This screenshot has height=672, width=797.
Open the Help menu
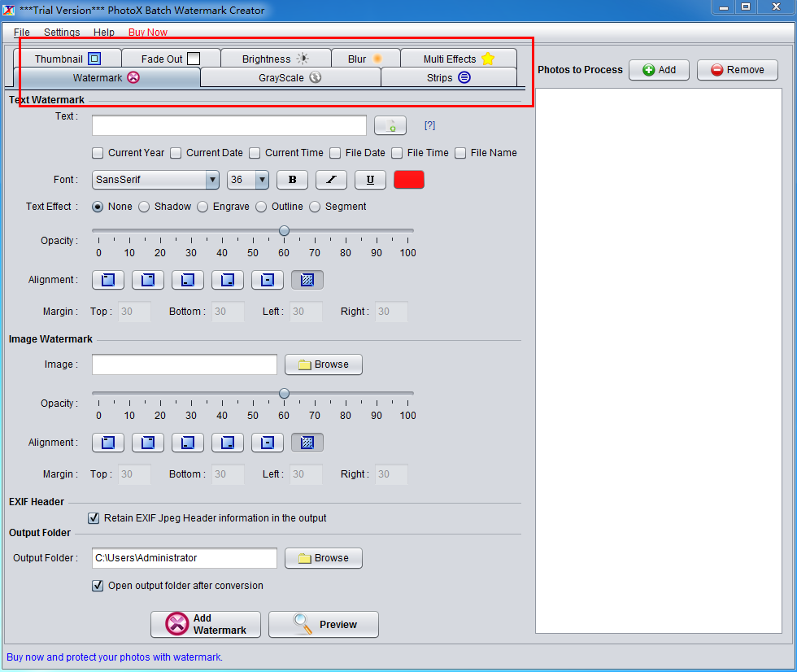[104, 32]
